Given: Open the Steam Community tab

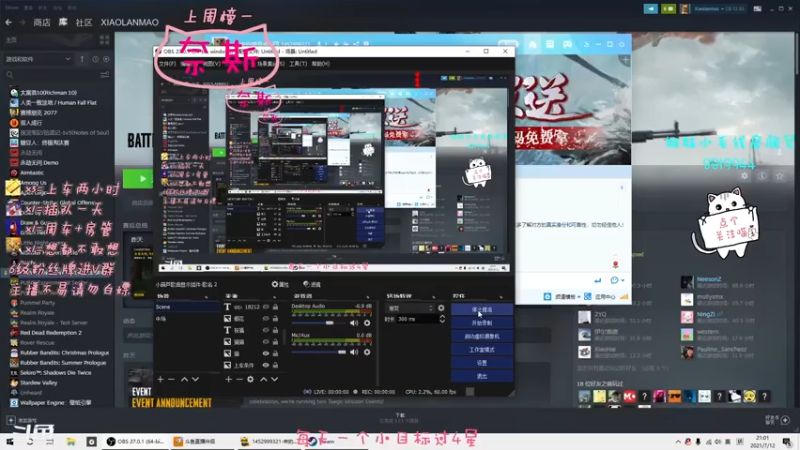Looking at the screenshot, I should pyautogui.click(x=84, y=22).
